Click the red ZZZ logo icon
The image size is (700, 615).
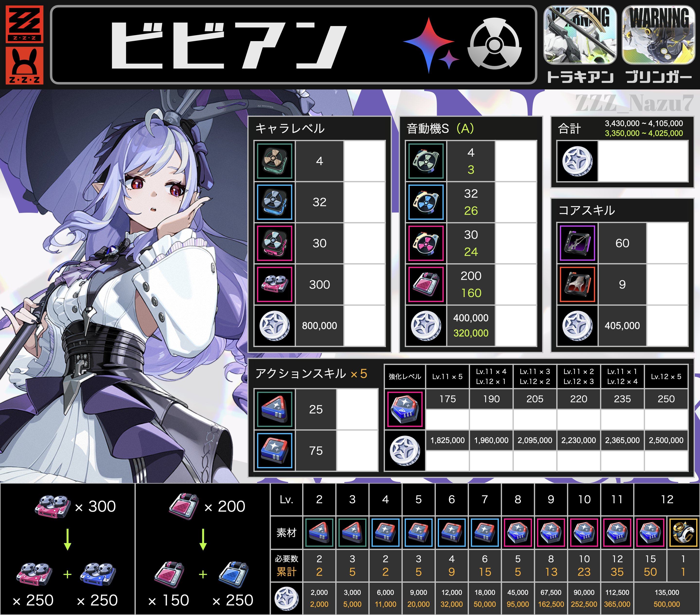25,24
